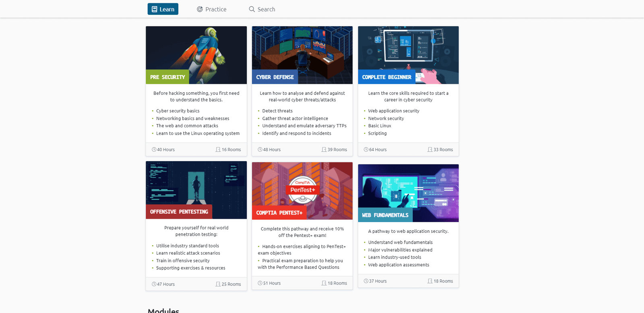Click 'Cyber security basics' bullet

pyautogui.click(x=178, y=111)
